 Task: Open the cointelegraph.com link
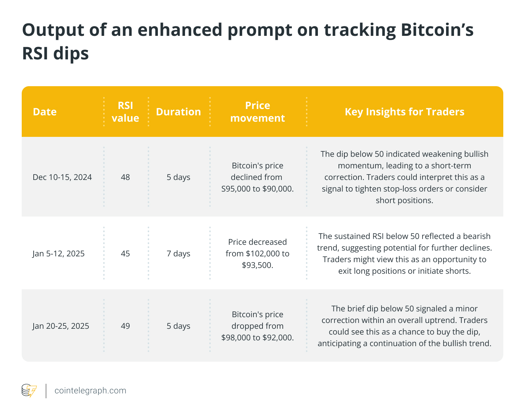(90, 391)
